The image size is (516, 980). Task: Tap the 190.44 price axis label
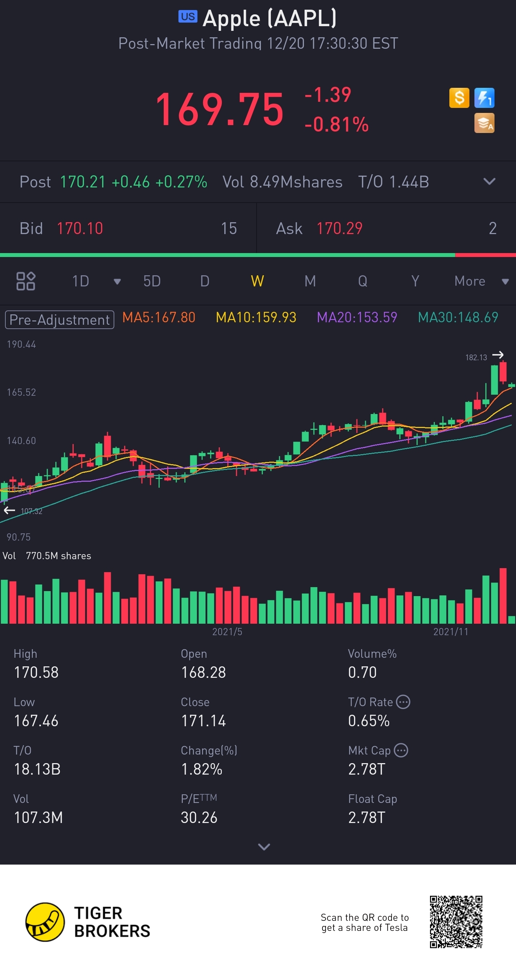click(21, 345)
